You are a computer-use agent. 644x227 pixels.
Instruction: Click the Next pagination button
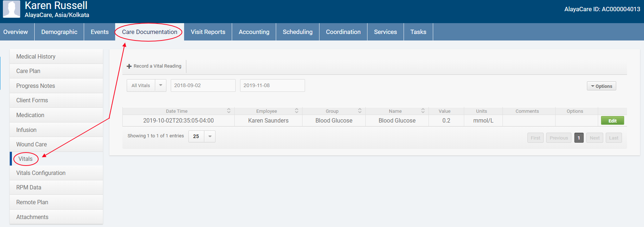pos(594,138)
